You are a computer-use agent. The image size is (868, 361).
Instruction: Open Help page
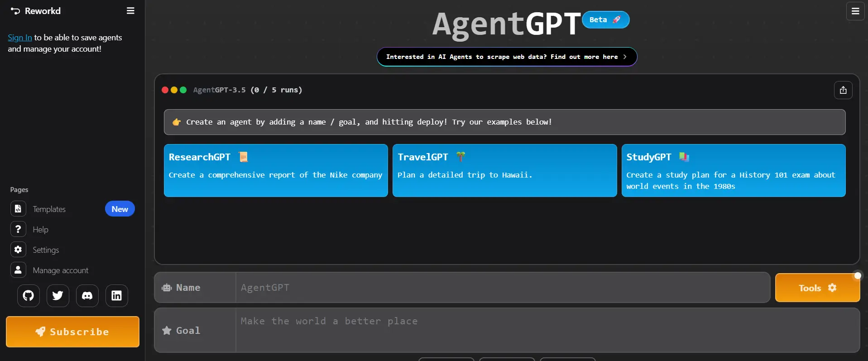tap(40, 230)
